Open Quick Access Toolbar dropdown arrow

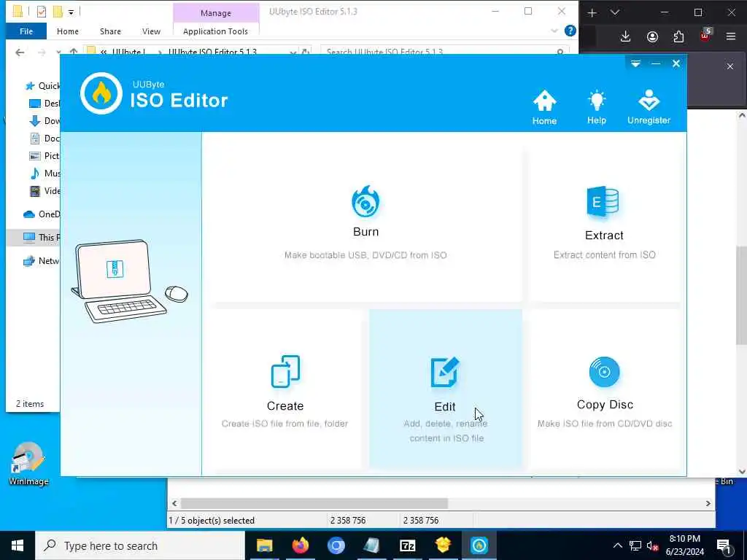(71, 12)
